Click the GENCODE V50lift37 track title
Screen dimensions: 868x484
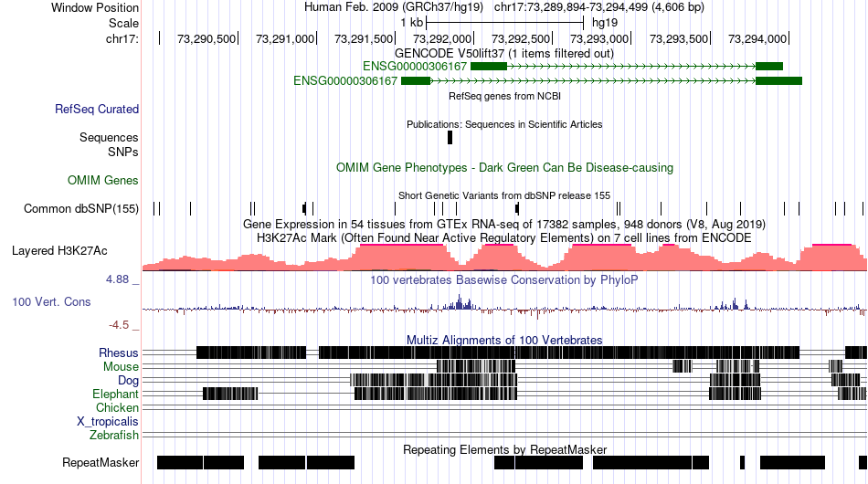point(504,54)
